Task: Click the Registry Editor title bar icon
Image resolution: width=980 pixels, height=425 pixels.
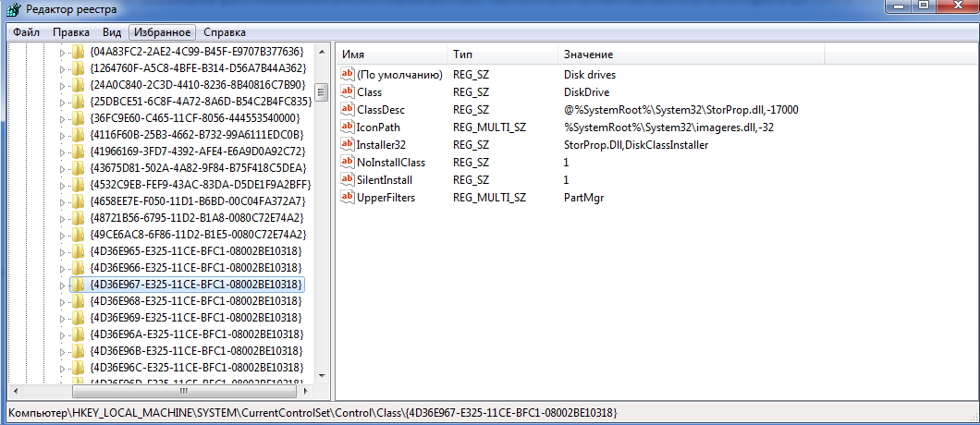Action: [x=12, y=9]
